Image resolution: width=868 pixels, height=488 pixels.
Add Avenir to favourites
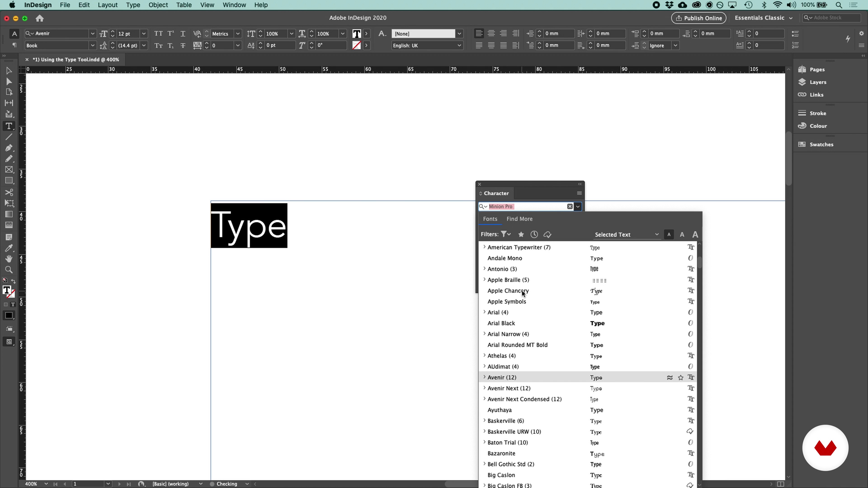(681, 378)
